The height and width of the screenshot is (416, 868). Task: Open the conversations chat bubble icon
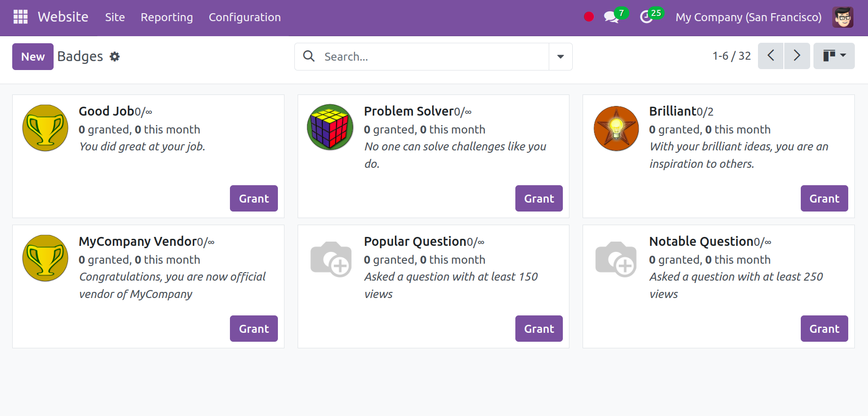point(611,17)
